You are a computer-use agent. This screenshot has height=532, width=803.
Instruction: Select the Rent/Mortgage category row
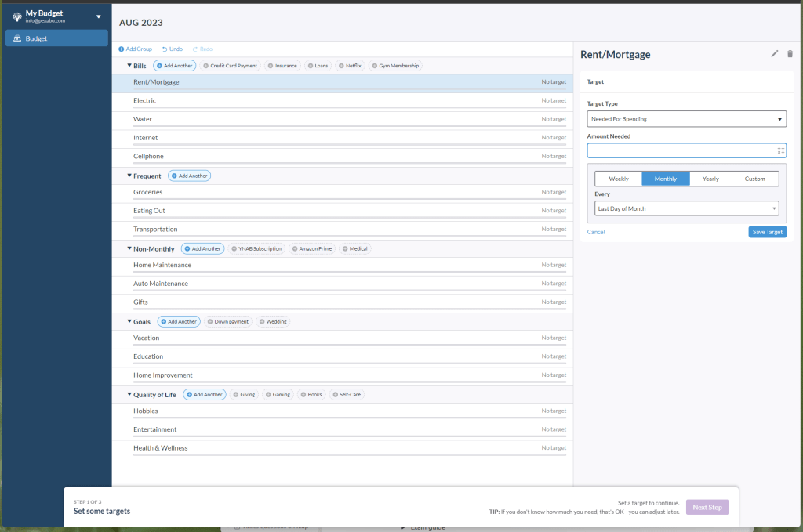(x=343, y=83)
